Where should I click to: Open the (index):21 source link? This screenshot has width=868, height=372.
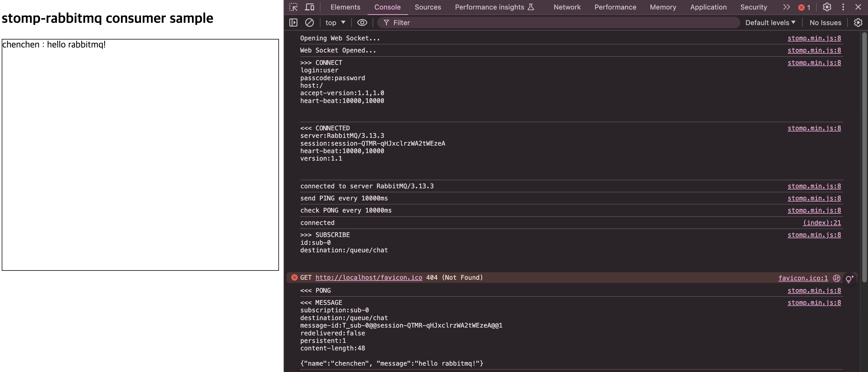pos(822,223)
